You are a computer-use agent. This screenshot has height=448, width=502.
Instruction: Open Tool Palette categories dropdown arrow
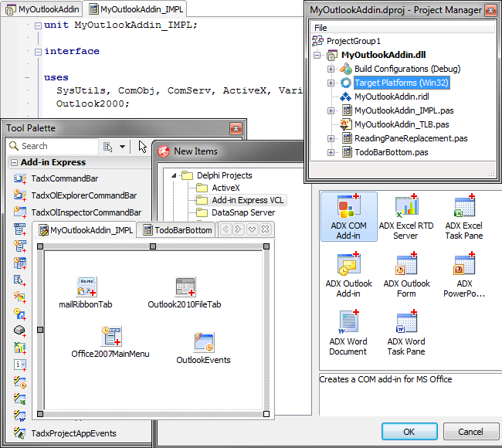[122, 147]
